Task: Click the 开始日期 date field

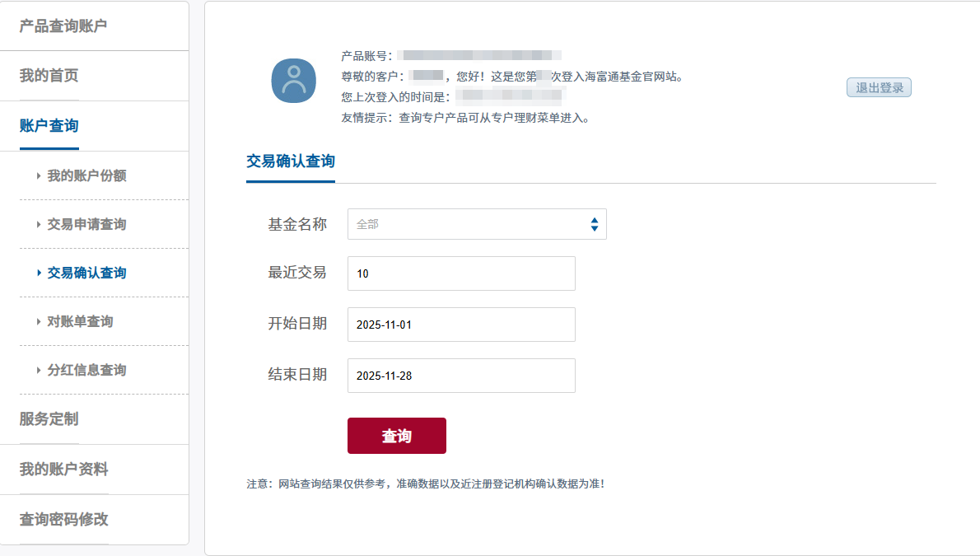Action: (x=461, y=325)
